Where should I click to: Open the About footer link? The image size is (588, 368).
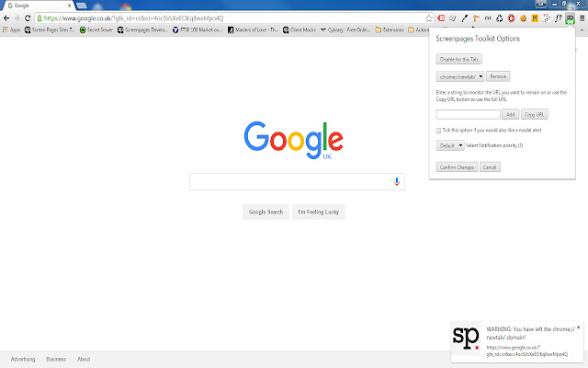pyautogui.click(x=84, y=360)
